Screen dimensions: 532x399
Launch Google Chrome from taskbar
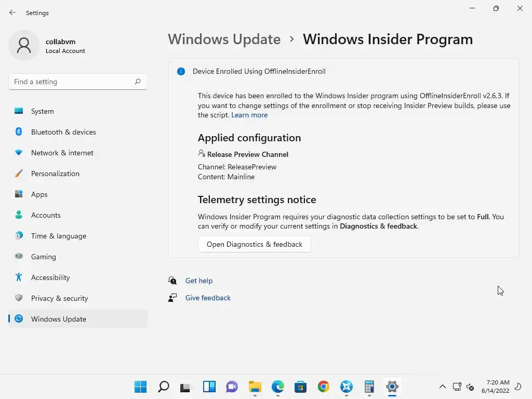click(x=323, y=387)
